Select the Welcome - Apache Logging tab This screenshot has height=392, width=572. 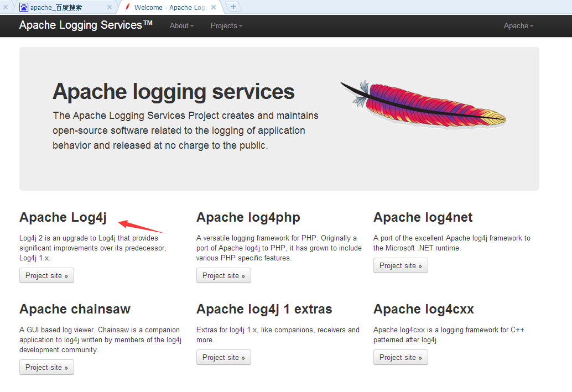tap(171, 7)
